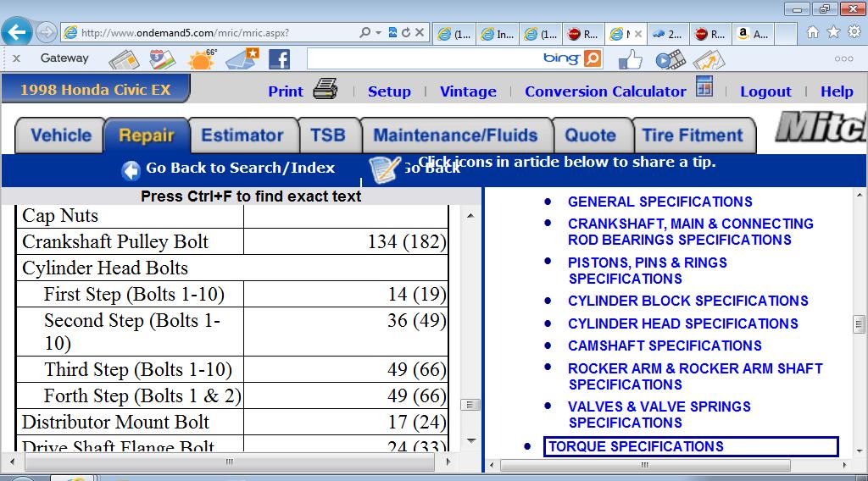Open the stock chart icon on toolbar

[709, 59]
